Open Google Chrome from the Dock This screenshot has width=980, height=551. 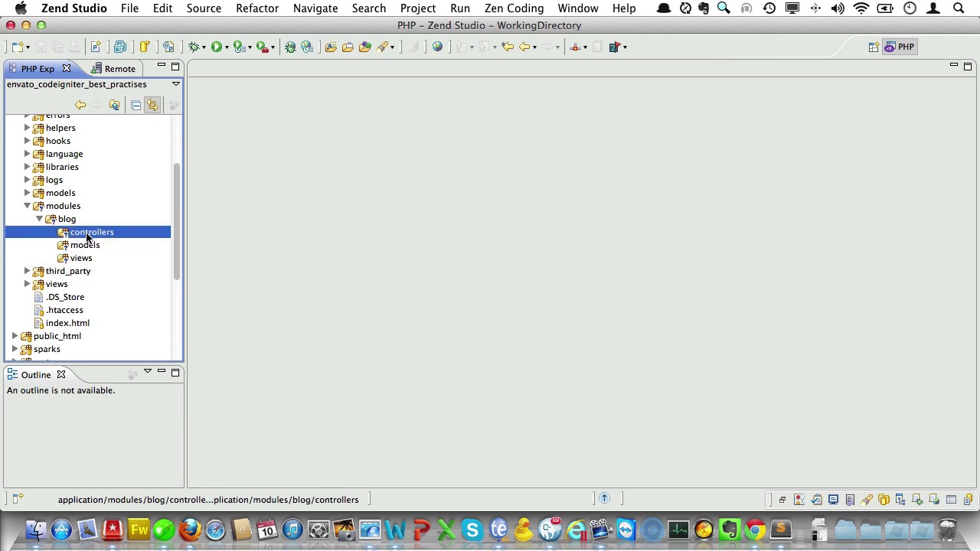tap(754, 530)
